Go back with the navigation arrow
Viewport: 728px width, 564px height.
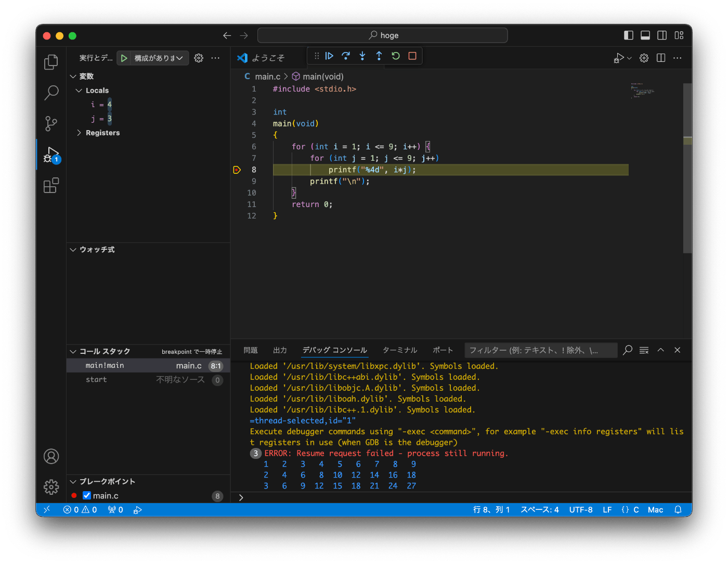pos(227,35)
